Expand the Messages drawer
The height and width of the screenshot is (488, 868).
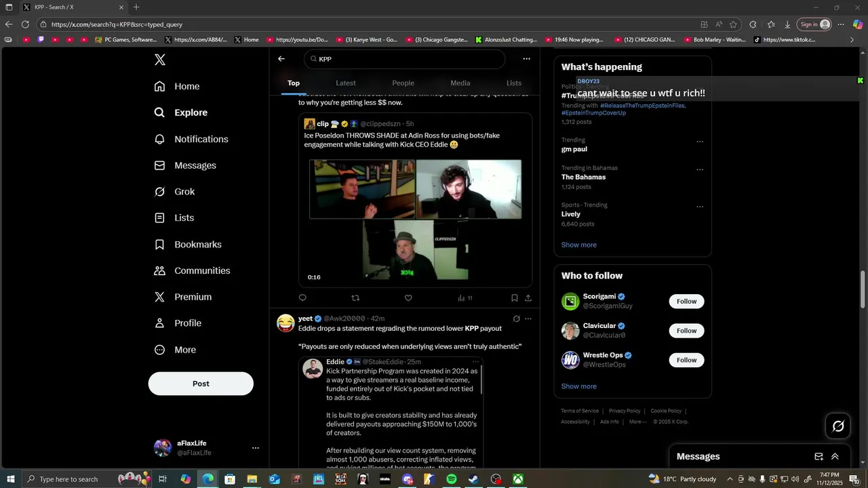pyautogui.click(x=835, y=456)
